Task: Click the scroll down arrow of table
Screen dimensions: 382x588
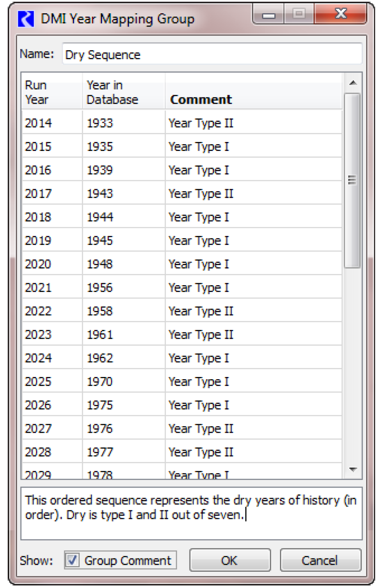Action: [352, 470]
